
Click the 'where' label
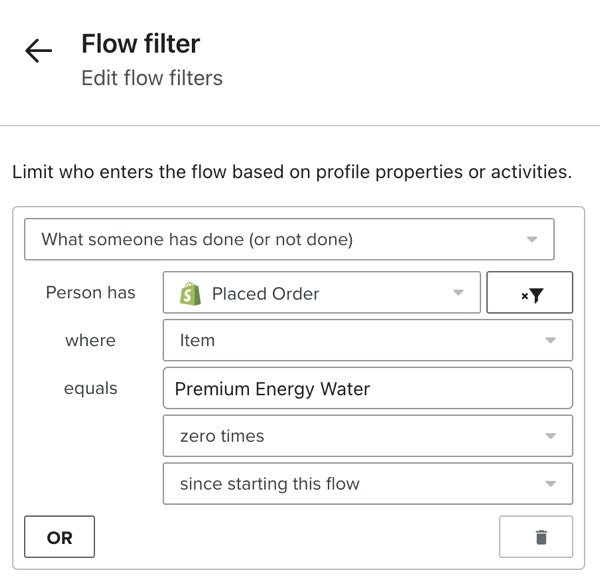coord(91,341)
